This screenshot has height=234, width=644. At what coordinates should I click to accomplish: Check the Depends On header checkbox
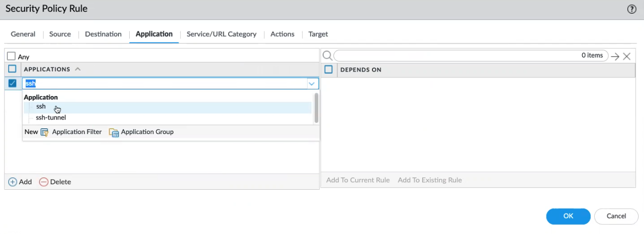pos(329,70)
